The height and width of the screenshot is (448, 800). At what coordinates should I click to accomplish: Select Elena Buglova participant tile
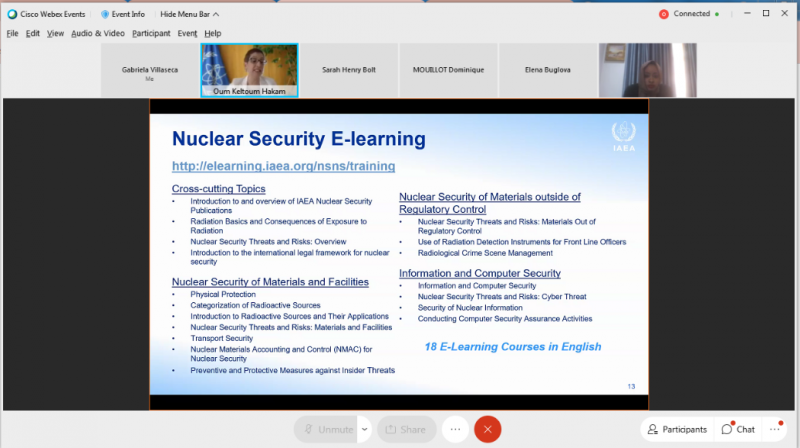(547, 70)
